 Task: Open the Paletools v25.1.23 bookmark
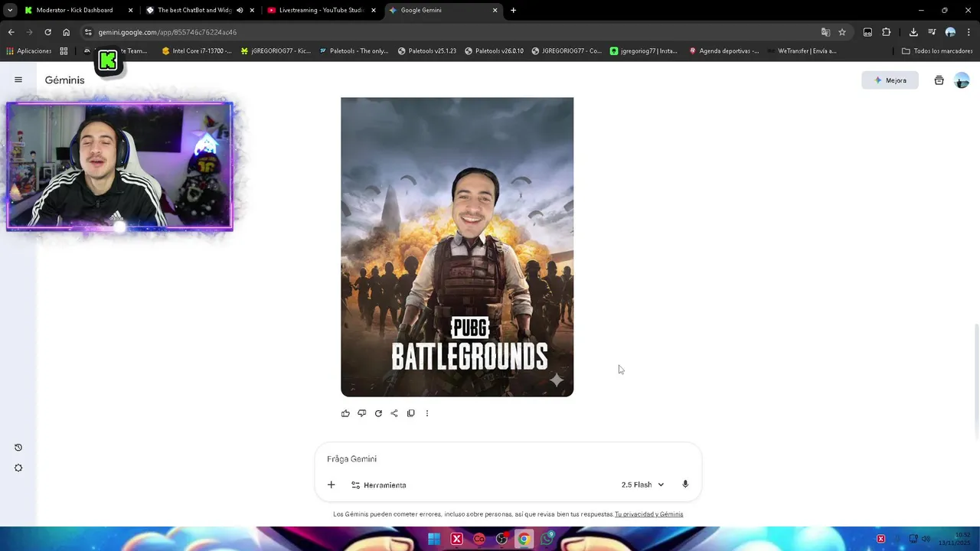(x=426, y=51)
